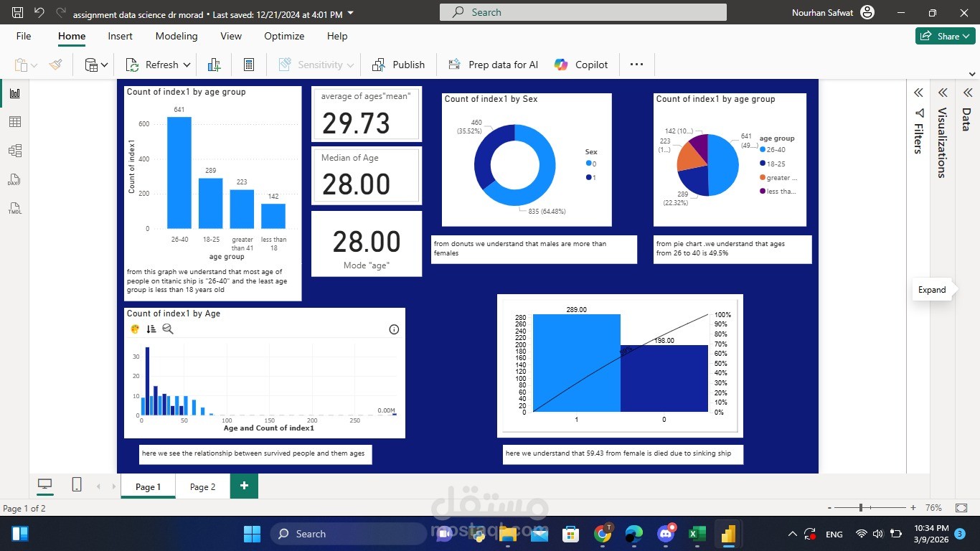Adjust the zoom slider near 76%

pyautogui.click(x=859, y=507)
